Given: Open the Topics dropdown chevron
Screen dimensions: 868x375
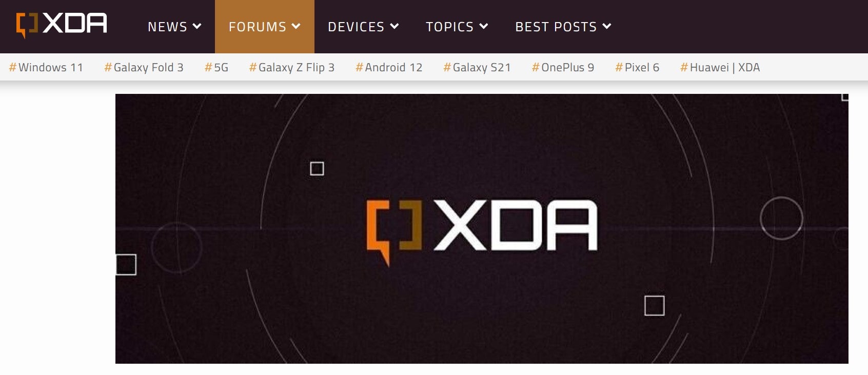Looking at the screenshot, I should click(484, 26).
